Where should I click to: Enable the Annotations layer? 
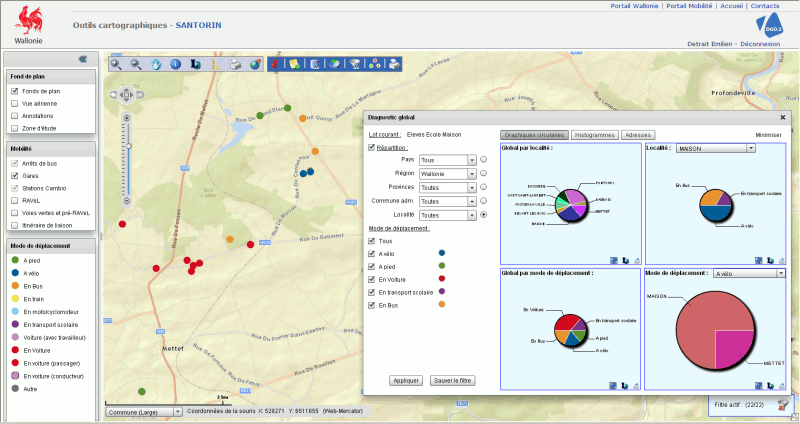[x=15, y=116]
